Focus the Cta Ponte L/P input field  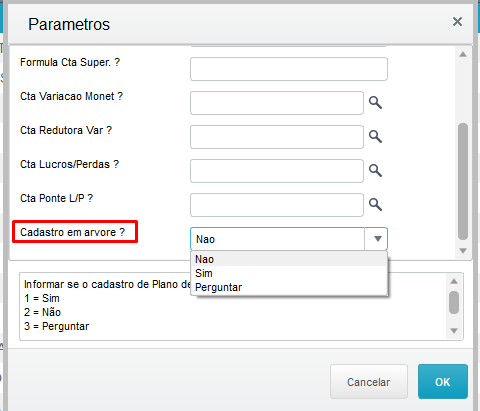277,205
